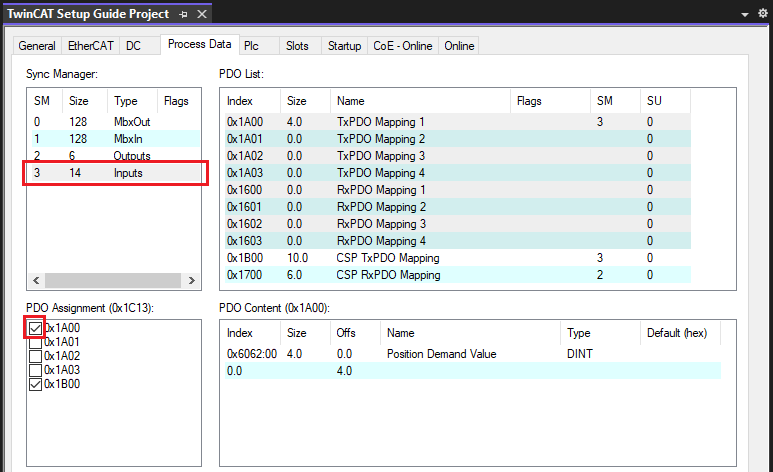Open the EtherCAT tab
Viewport: 773px width, 472px height.
pyautogui.click(x=90, y=46)
